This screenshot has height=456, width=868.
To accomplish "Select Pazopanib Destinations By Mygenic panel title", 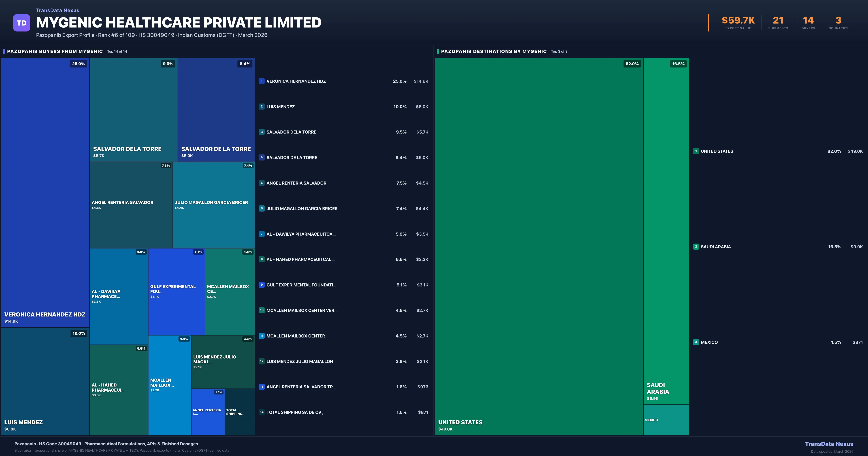I will pyautogui.click(x=494, y=51).
